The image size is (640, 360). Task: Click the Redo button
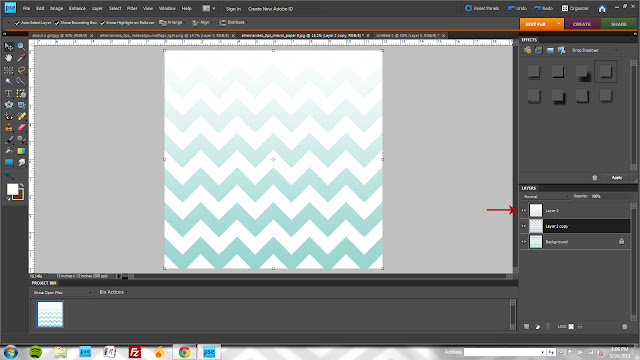[x=543, y=8]
